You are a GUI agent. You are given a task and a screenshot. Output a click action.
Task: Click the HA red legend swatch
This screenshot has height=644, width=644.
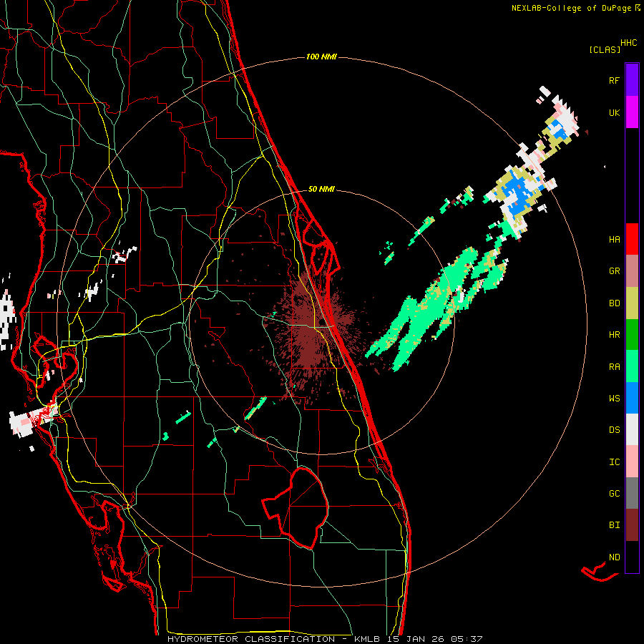click(x=632, y=239)
